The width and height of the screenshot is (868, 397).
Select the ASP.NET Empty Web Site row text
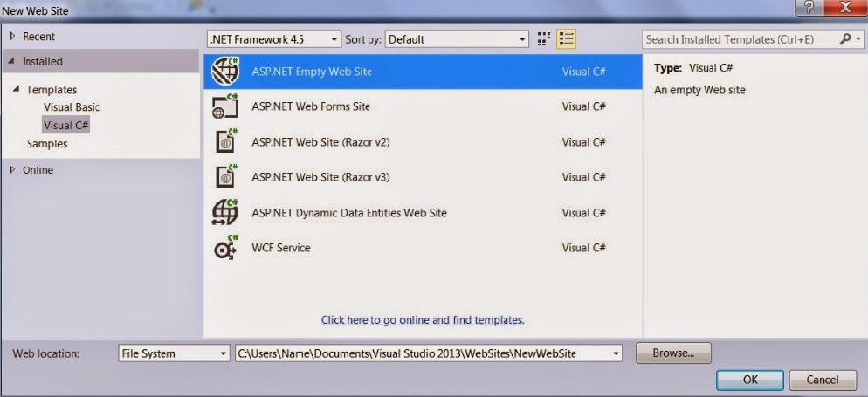tap(312, 72)
